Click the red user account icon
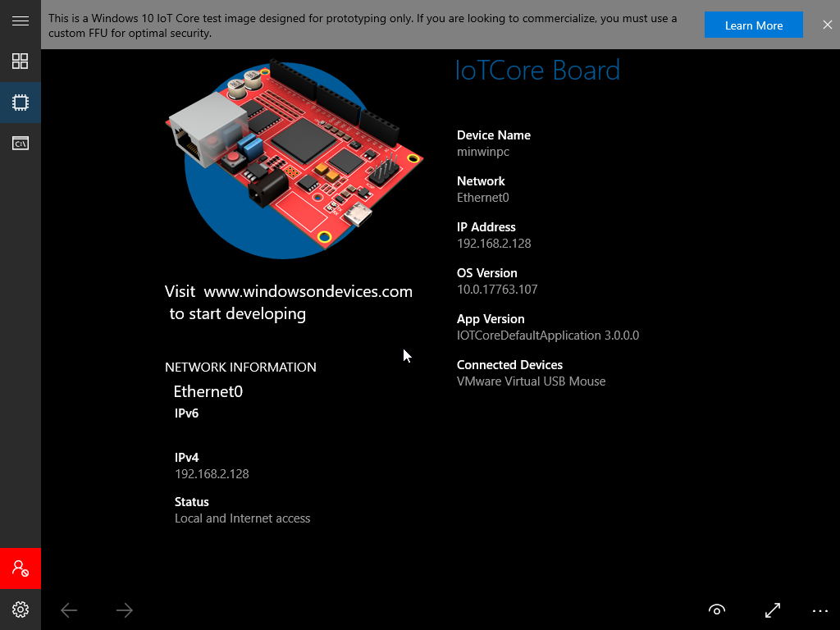The image size is (840, 630). [21, 568]
